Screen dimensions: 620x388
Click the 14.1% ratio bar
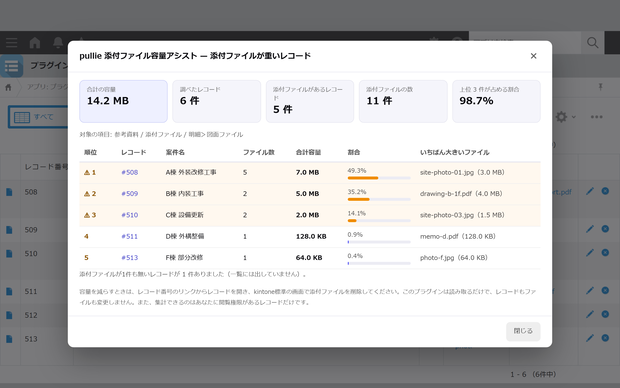379,221
